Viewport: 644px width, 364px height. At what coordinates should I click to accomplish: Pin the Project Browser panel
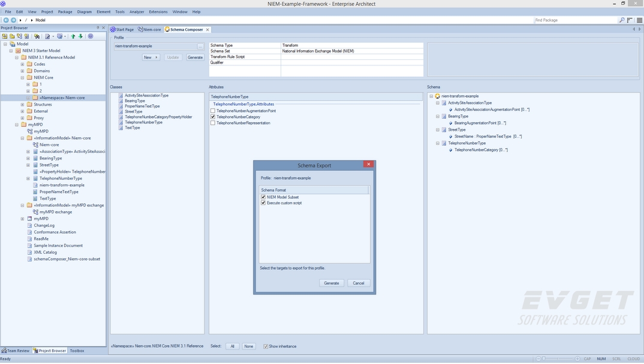click(98, 28)
